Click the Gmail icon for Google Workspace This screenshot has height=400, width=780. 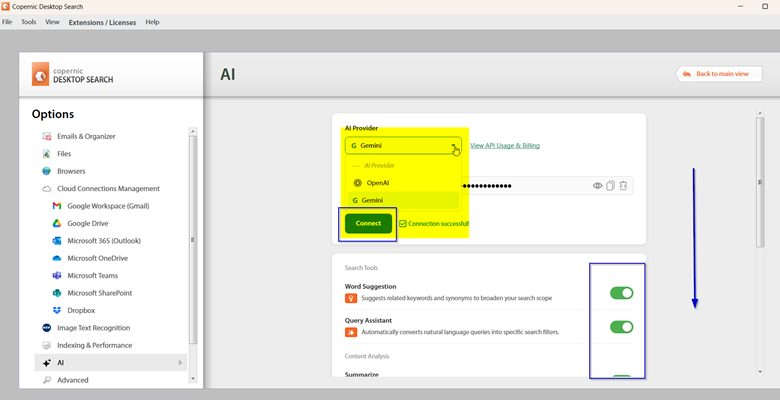[x=57, y=206]
